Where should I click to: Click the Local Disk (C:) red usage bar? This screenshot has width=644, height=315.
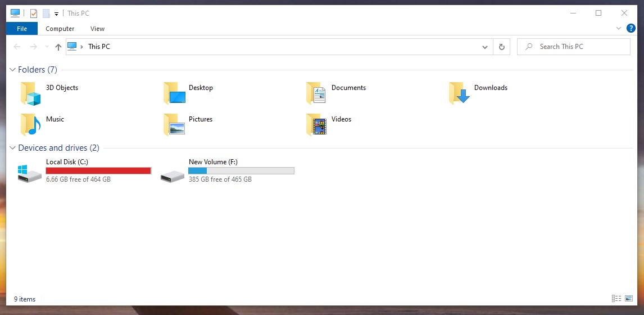[x=98, y=170]
